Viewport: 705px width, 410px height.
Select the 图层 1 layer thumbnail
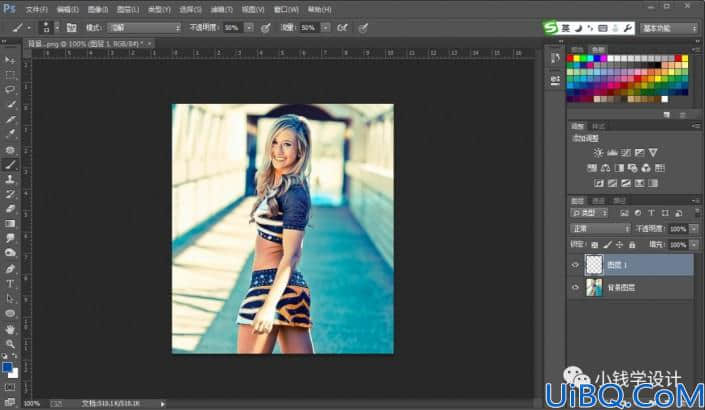click(594, 265)
